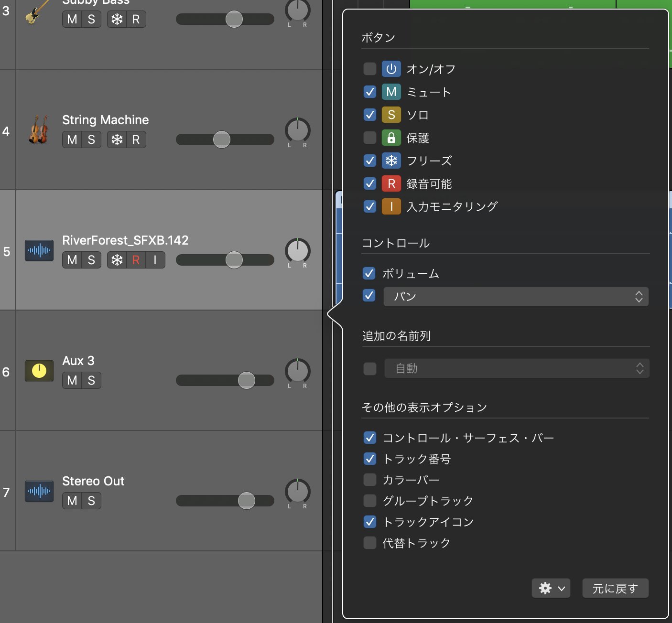Uncheck the トラックアイコン option
The height and width of the screenshot is (623, 672).
[x=370, y=521]
